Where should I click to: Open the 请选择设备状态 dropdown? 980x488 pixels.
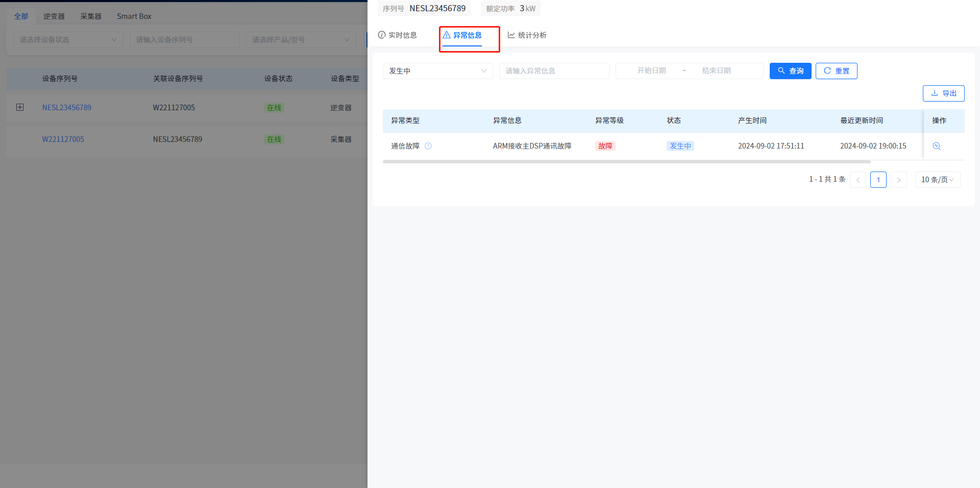tap(68, 40)
